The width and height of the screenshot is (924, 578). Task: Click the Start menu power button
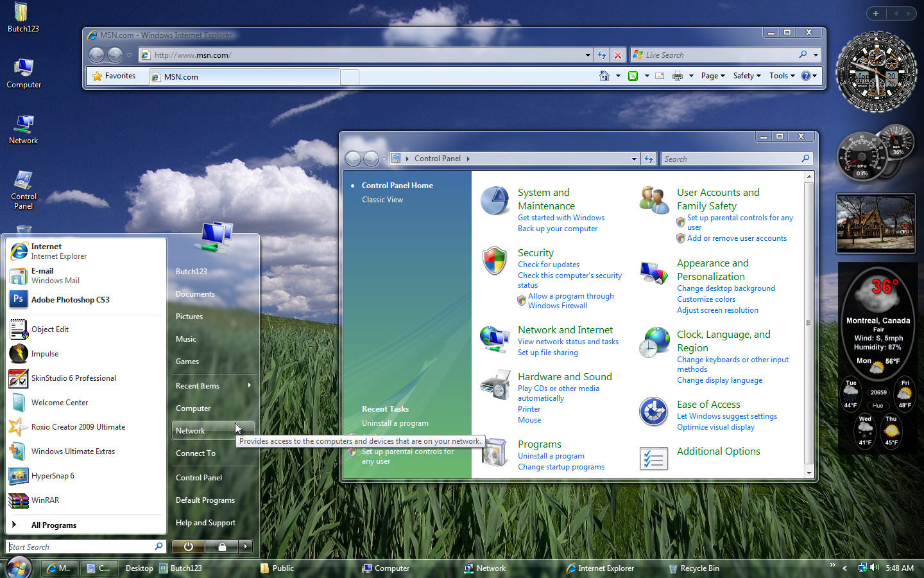[x=188, y=547]
